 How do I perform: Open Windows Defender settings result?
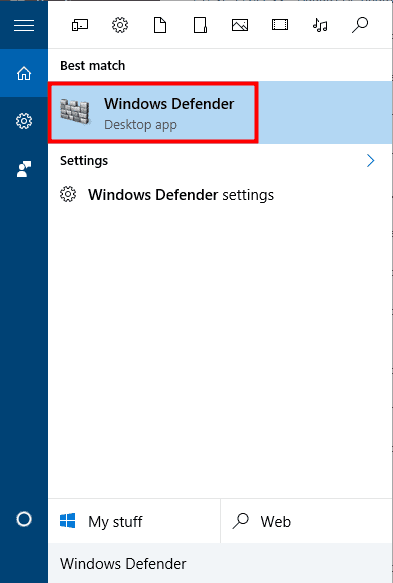click(x=220, y=195)
